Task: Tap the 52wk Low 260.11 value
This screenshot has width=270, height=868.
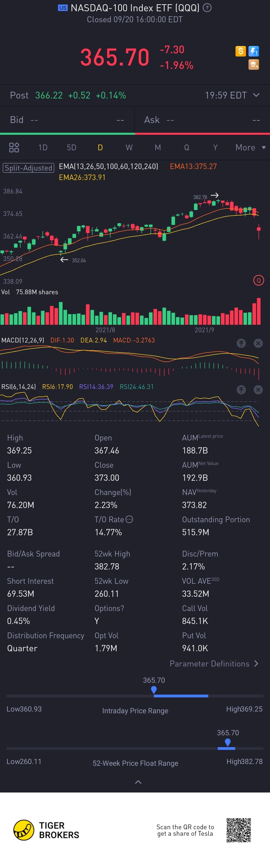Action: [106, 594]
